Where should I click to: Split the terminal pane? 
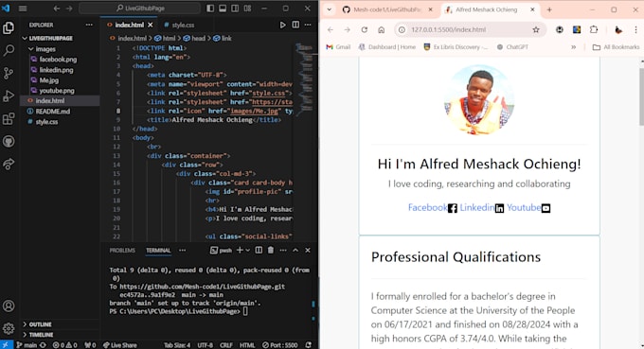[x=259, y=251]
